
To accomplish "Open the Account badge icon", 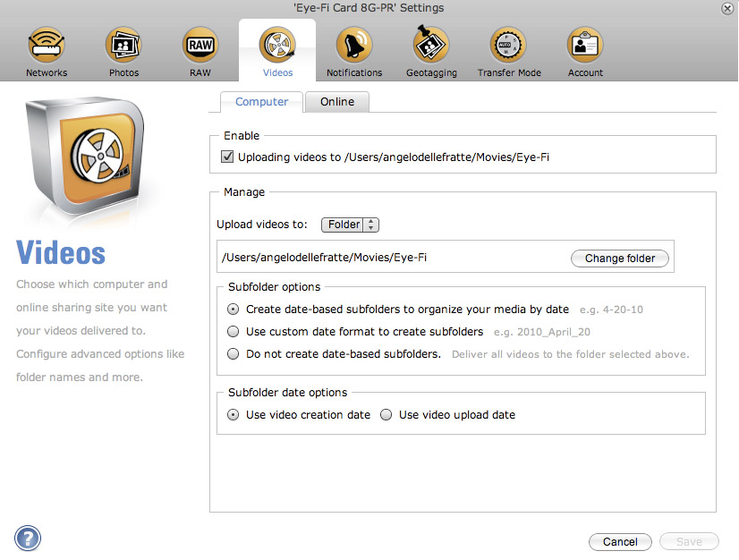I will 585,45.
